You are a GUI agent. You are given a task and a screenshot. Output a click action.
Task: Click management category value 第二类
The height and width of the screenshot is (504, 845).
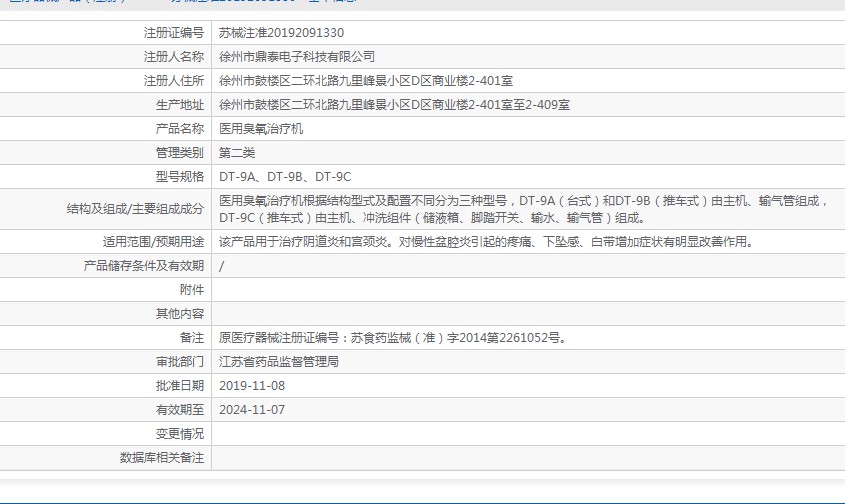tap(237, 153)
